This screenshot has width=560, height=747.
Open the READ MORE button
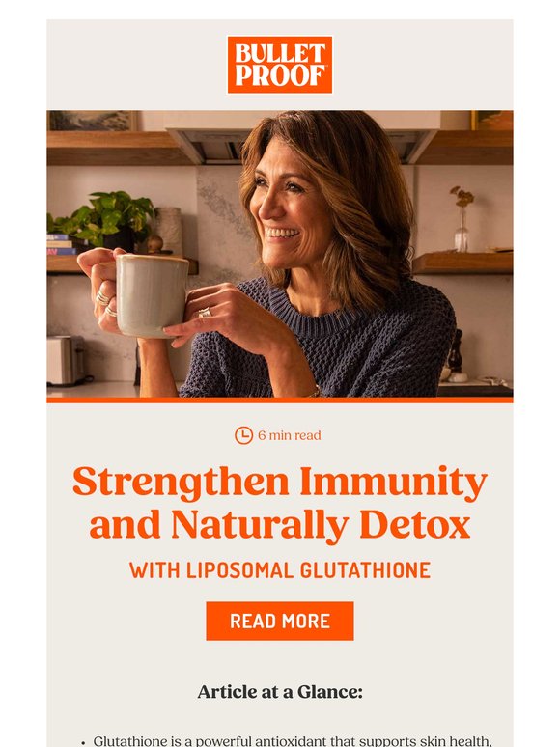(280, 621)
